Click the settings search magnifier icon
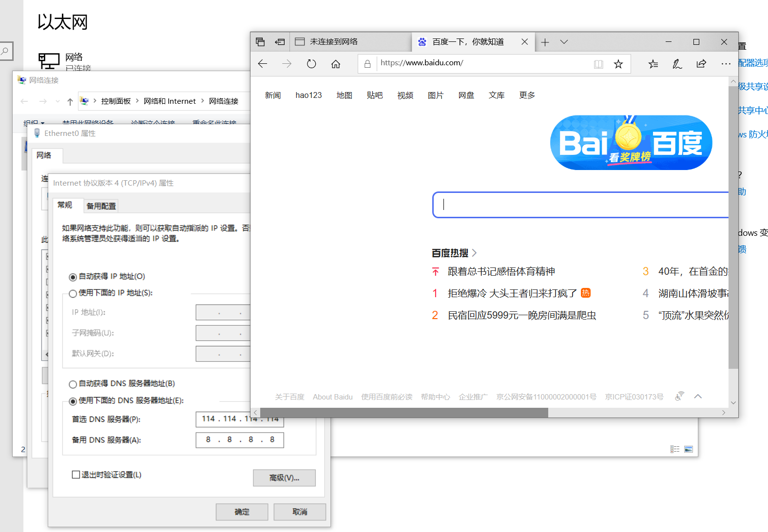Viewport: 768px width, 532px height. click(4, 51)
